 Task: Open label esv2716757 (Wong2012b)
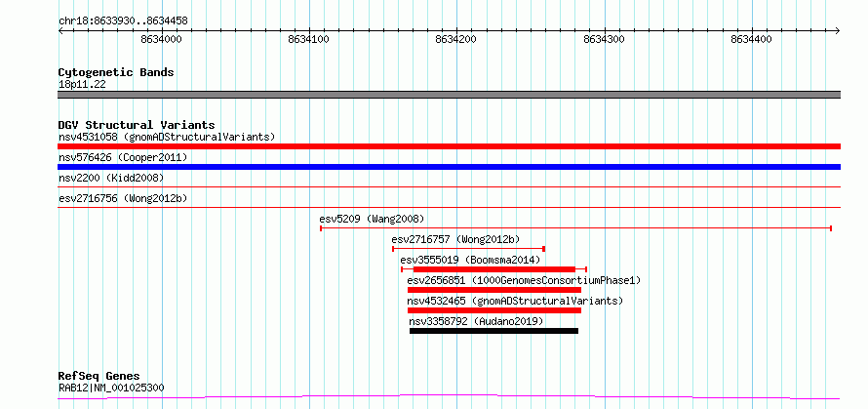pyautogui.click(x=455, y=239)
